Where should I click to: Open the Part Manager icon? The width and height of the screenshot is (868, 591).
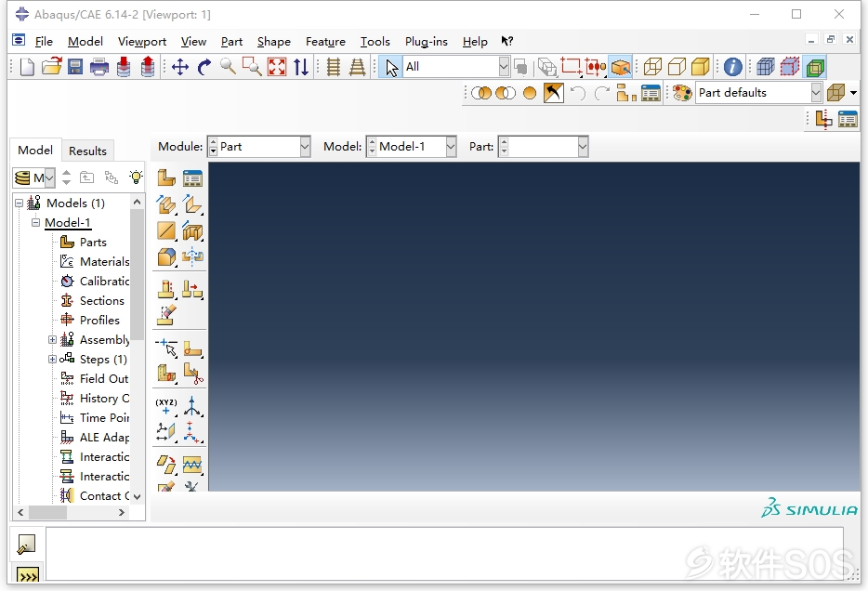(192, 178)
